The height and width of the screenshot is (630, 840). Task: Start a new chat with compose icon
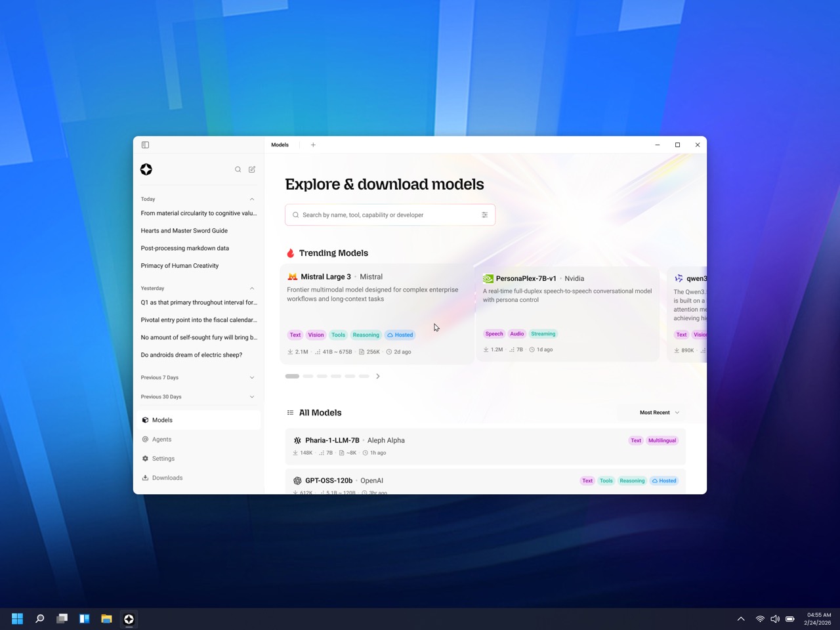click(252, 169)
